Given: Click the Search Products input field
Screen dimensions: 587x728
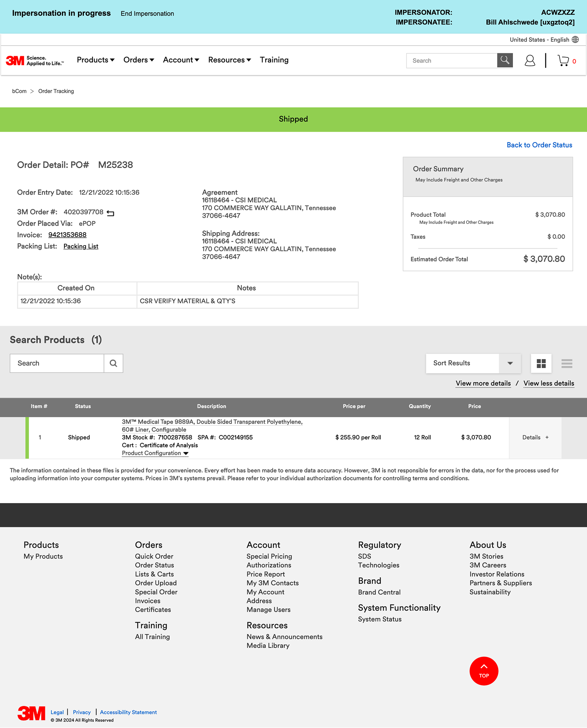Looking at the screenshot, I should point(57,363).
